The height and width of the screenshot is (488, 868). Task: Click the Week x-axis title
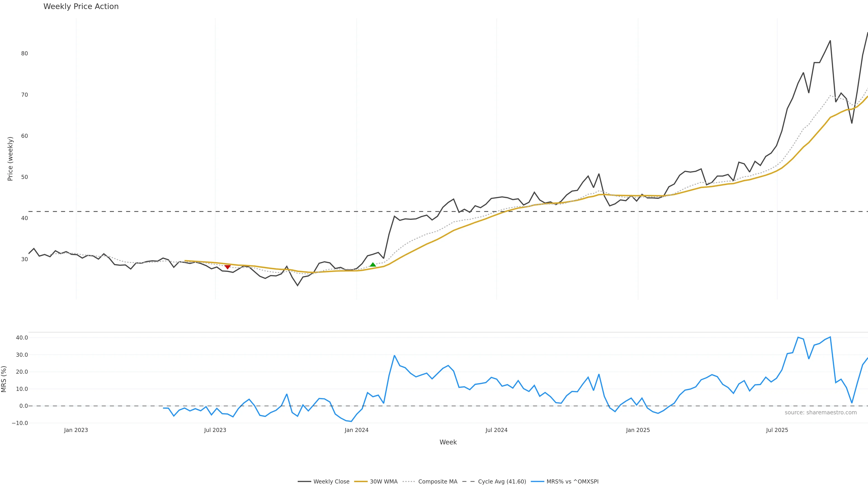448,442
